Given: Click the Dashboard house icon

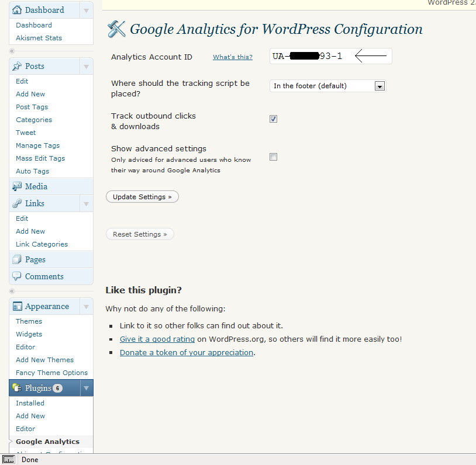Looking at the screenshot, I should coord(17,10).
